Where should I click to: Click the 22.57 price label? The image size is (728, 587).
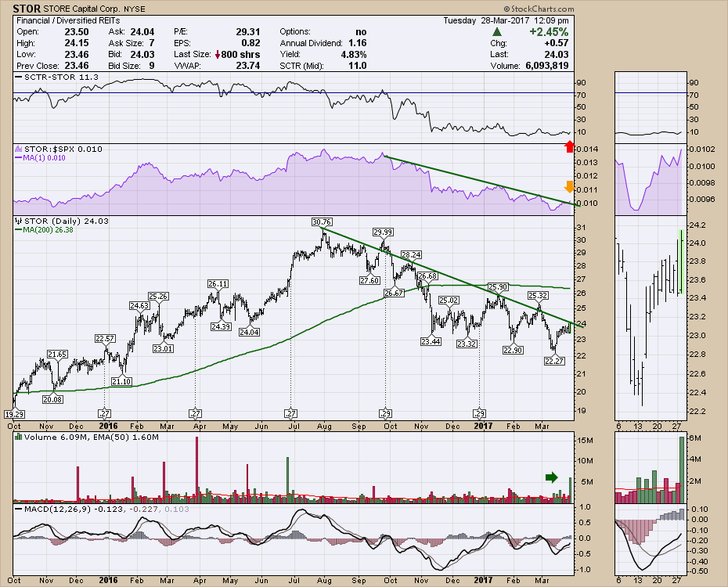click(105, 339)
